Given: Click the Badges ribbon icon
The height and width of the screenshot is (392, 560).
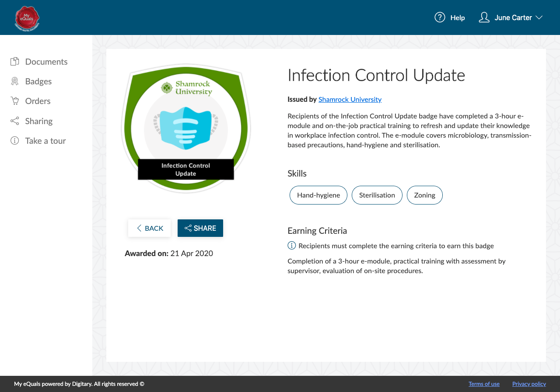Looking at the screenshot, I should click(x=15, y=81).
